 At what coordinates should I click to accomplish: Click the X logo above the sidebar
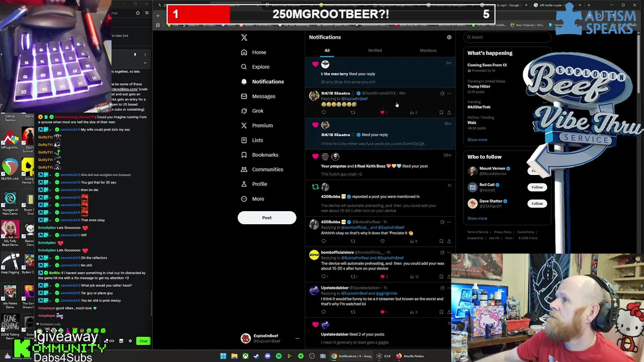click(x=244, y=37)
